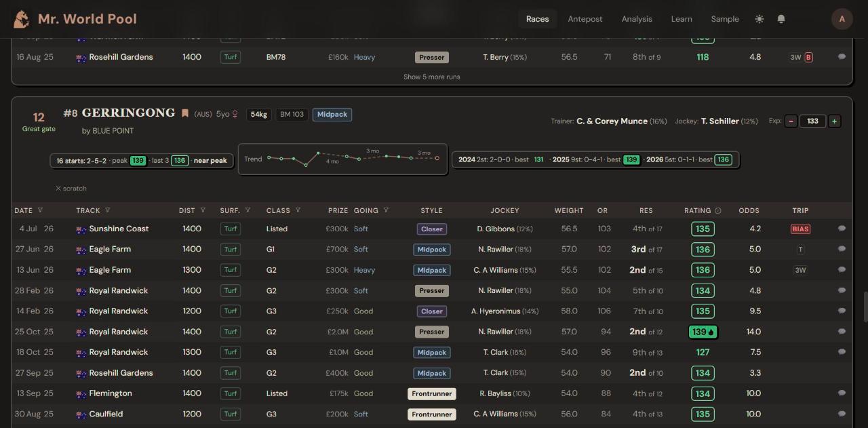Toggle the light/dark theme sun icon
Viewport: 868px width, 428px height.
pyautogui.click(x=759, y=19)
